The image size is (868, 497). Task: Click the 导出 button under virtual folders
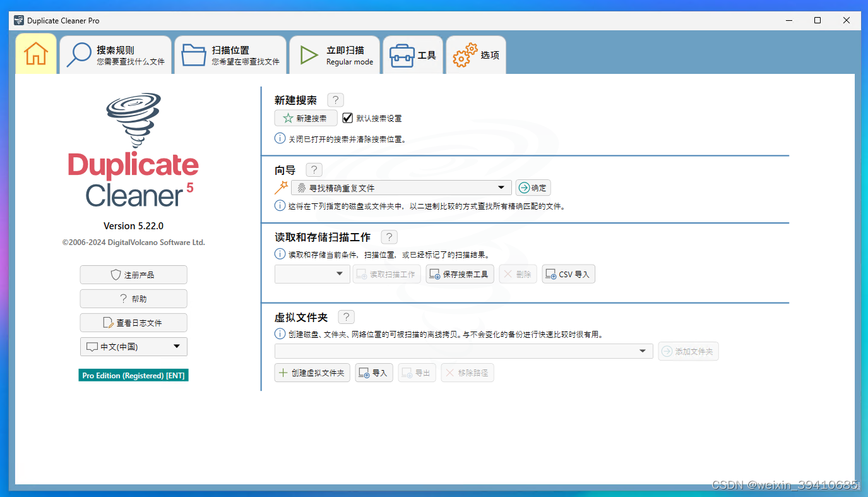coord(417,373)
